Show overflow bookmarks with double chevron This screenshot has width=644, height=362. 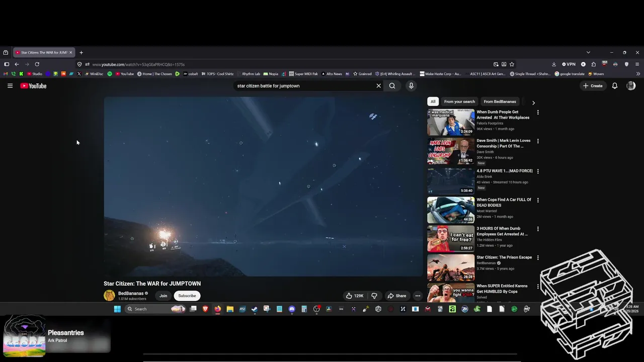[638, 74]
